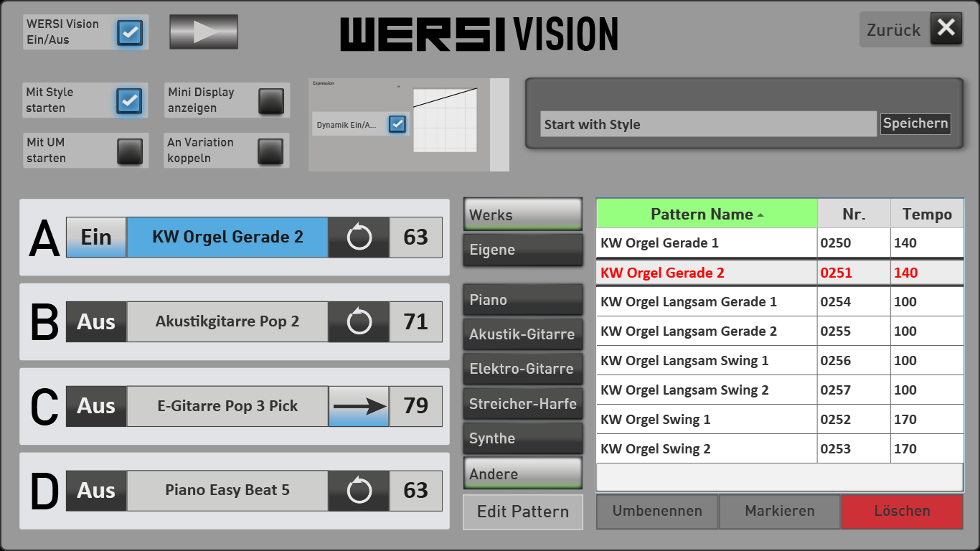
Task: Select Piano Easy Beat 5 slot D
Action: 227,491
